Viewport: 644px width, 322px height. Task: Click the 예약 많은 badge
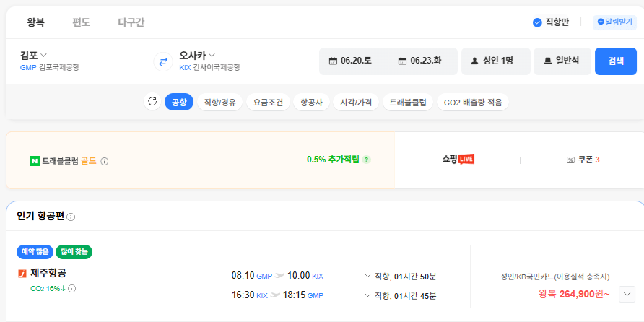tap(35, 252)
